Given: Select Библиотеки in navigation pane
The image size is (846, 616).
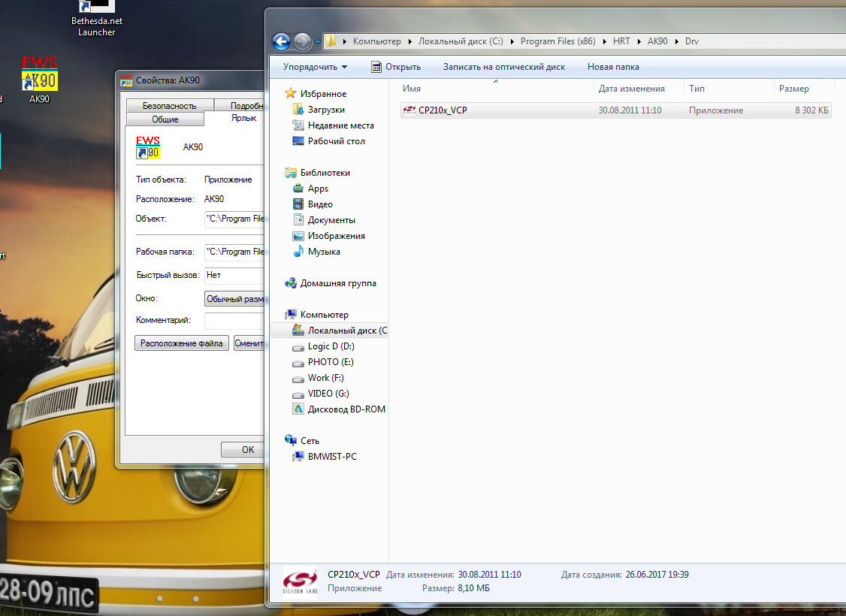Looking at the screenshot, I should tap(325, 173).
